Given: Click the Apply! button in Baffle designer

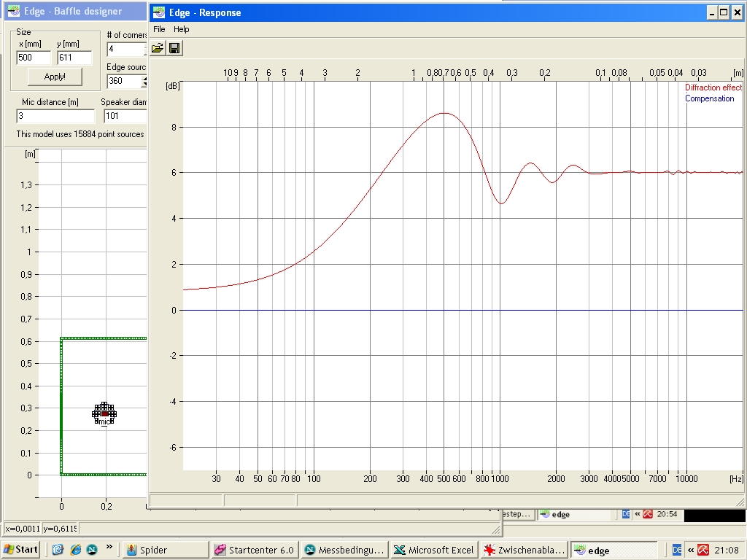Looking at the screenshot, I should click(55, 77).
